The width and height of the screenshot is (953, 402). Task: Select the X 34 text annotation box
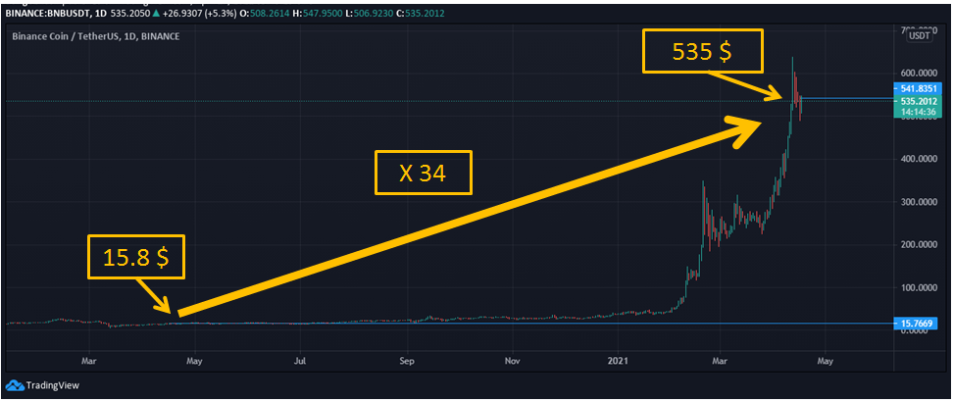423,173
